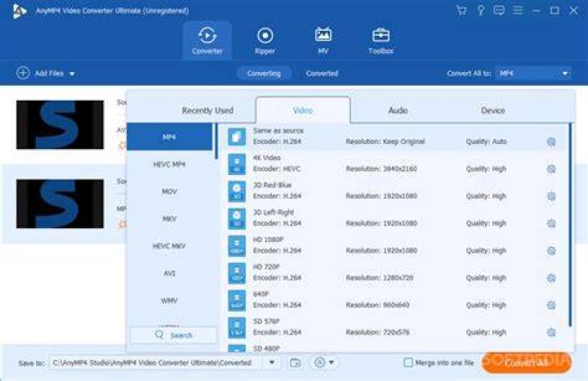The image size is (588, 381).
Task: Select the Same as source preset icon
Action: [x=237, y=137]
